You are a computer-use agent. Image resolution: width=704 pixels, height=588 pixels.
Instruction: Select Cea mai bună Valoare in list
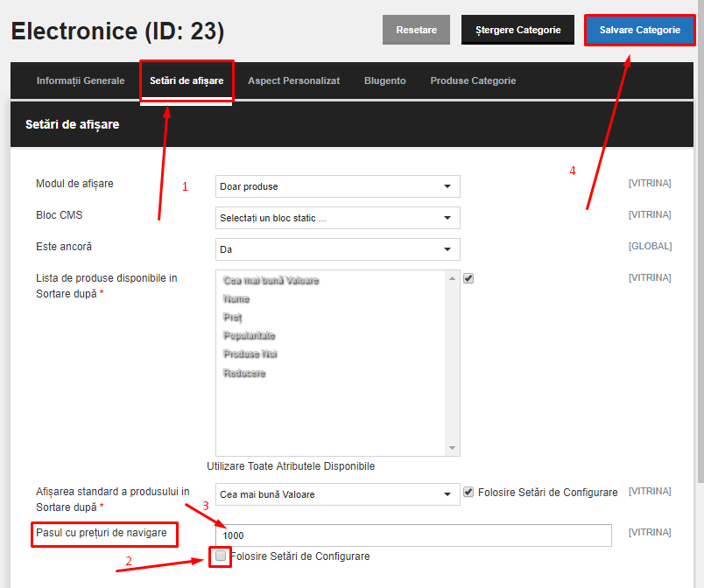271,280
